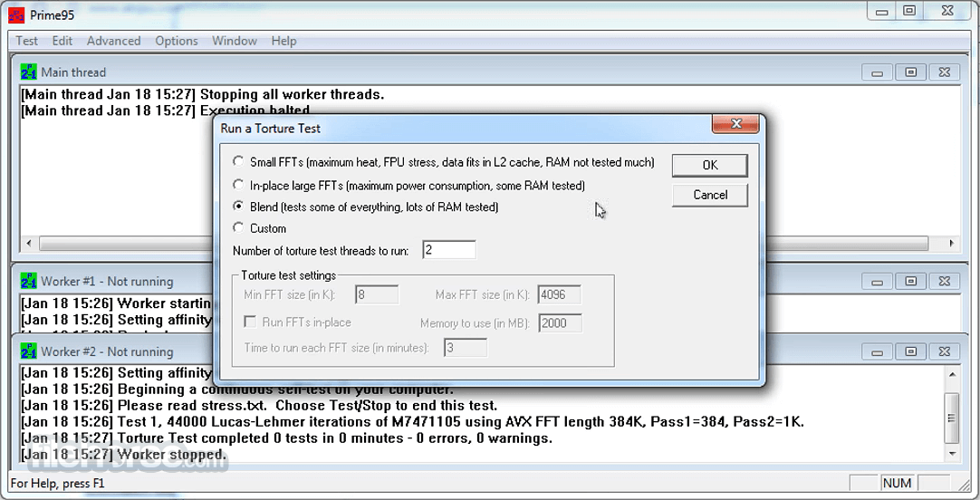980x500 pixels.
Task: Click the 'Torture Test completed 0 tests' line
Action: [x=287, y=438]
